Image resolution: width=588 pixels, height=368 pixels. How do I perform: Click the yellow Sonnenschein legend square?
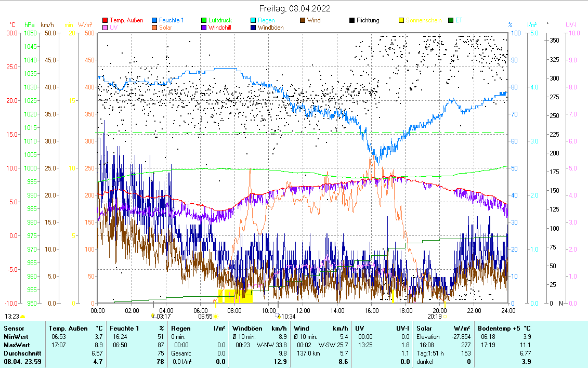401,21
